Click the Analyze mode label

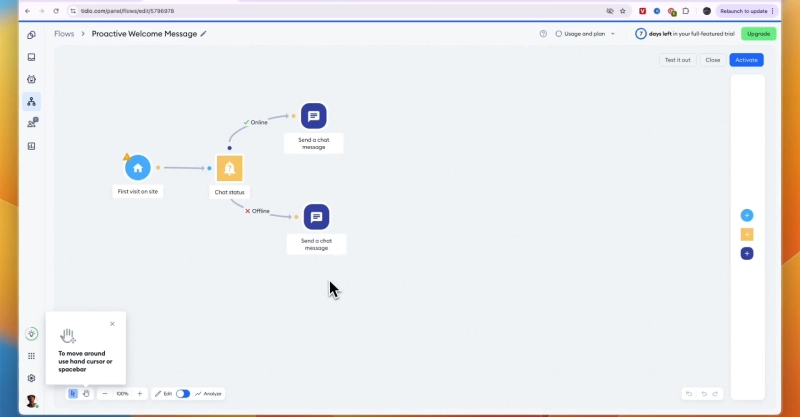click(208, 394)
